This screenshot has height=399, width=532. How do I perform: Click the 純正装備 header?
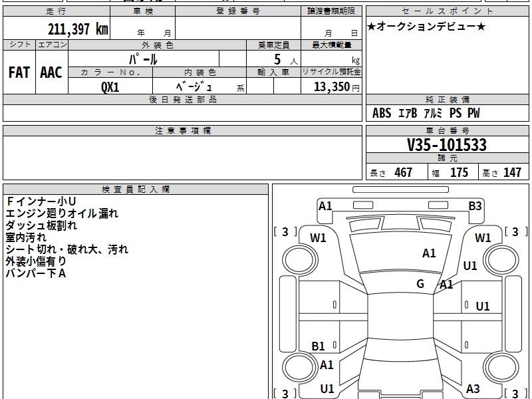[x=447, y=100]
